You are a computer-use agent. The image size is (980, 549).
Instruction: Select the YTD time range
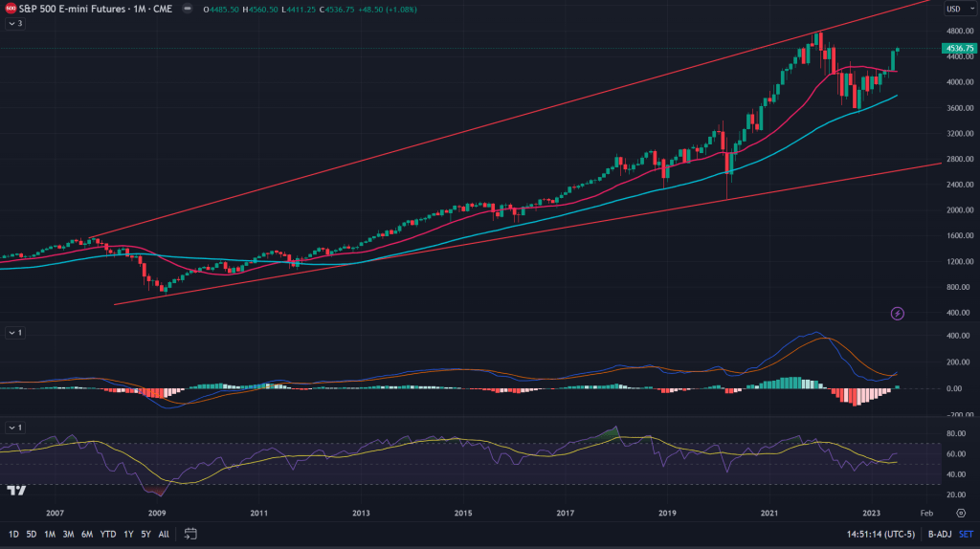pyautogui.click(x=107, y=533)
